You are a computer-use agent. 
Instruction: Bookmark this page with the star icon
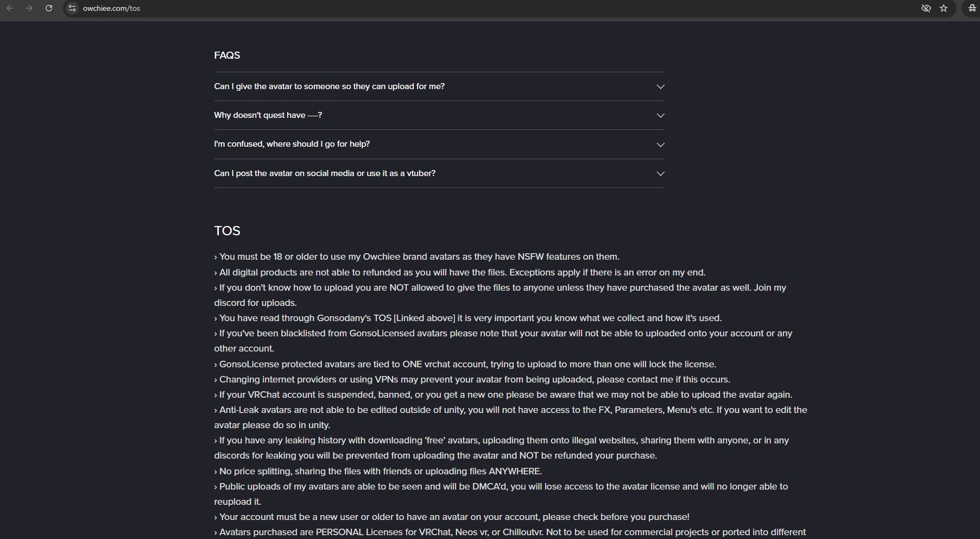coord(944,8)
